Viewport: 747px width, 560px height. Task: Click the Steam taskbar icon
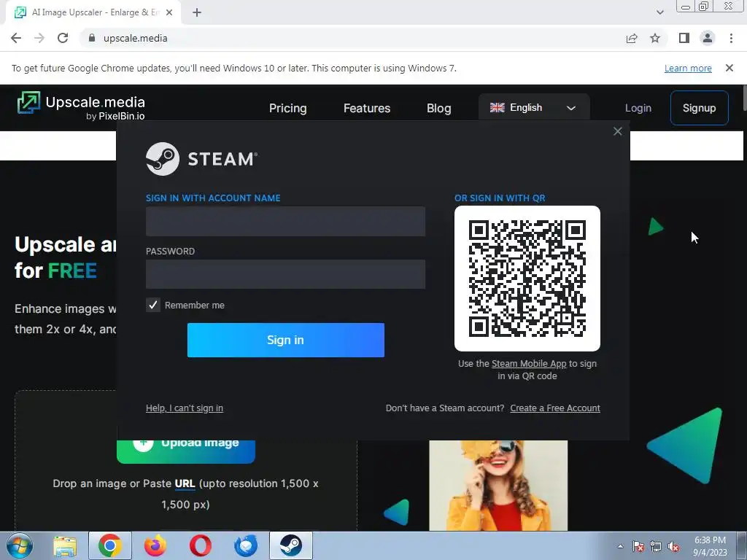(x=291, y=545)
